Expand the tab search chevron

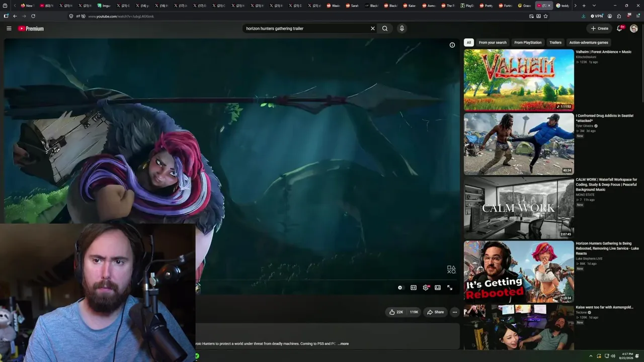coord(594,6)
